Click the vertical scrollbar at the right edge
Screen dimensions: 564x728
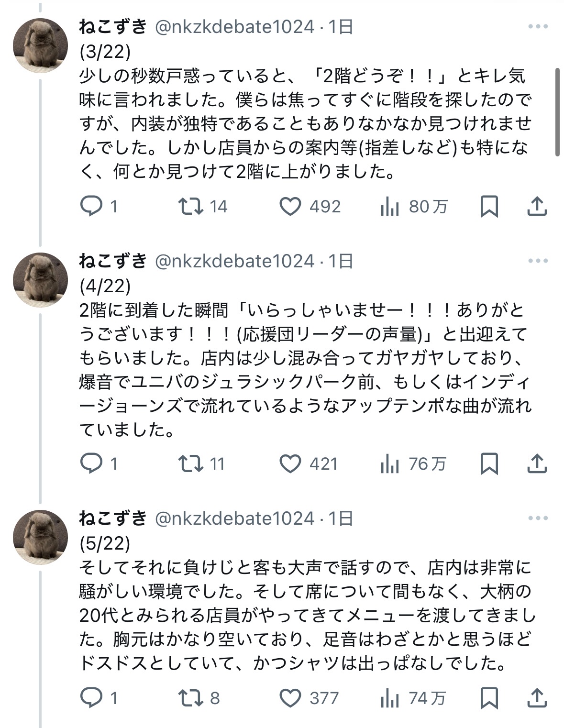click(x=557, y=111)
